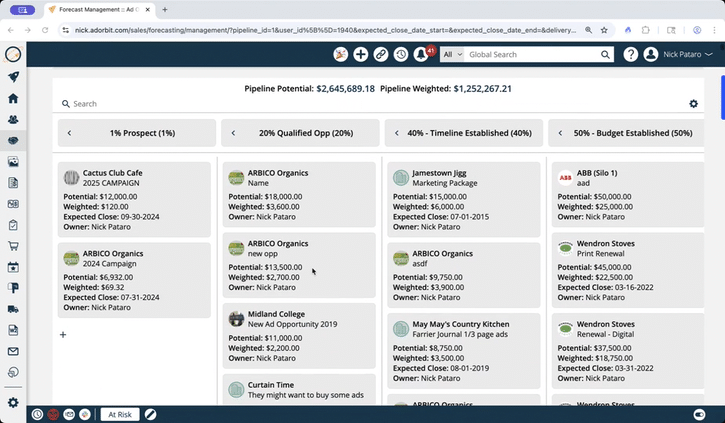Collapse the 40% Timeline Established column arrow
Screen dimensions: 725x423
[x=396, y=133]
